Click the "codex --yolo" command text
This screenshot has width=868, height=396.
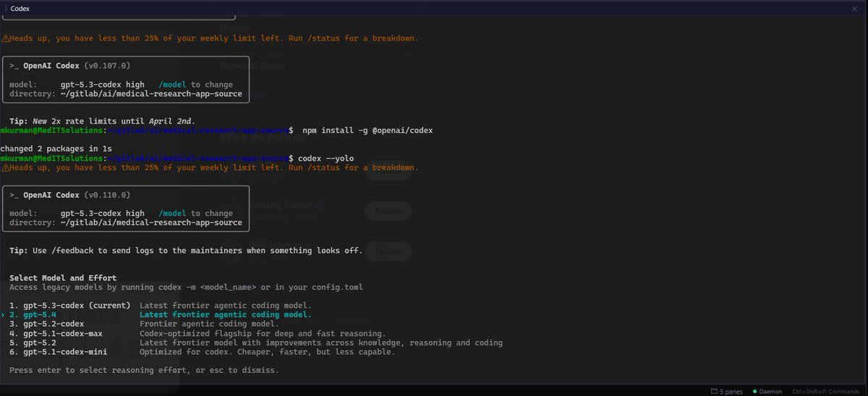[326, 158]
